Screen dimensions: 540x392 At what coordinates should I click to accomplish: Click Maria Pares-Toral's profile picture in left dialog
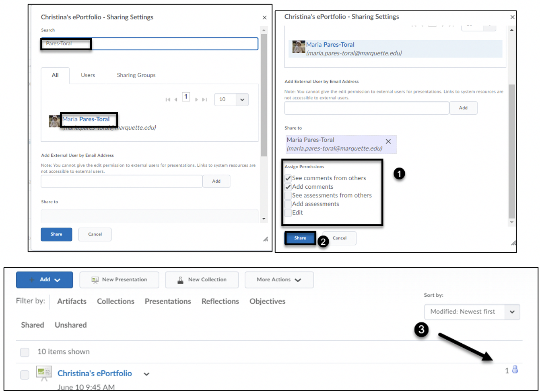click(x=54, y=121)
